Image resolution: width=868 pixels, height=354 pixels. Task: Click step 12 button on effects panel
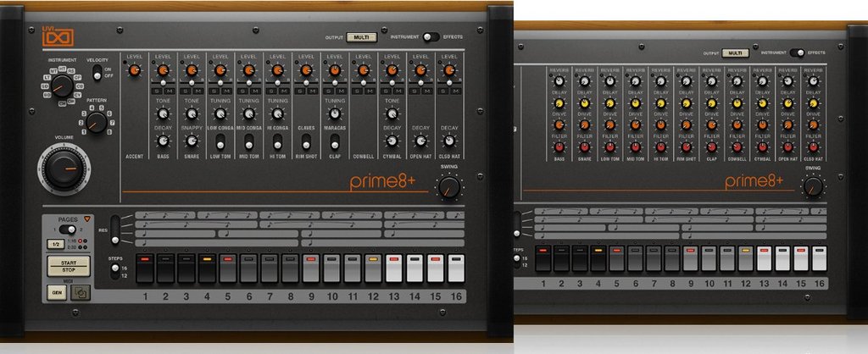coord(746,259)
